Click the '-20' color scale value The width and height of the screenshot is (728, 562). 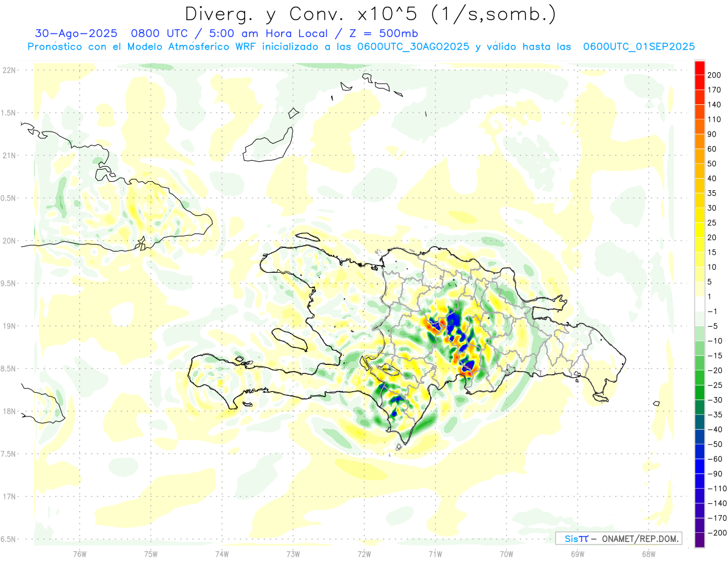[x=715, y=370]
